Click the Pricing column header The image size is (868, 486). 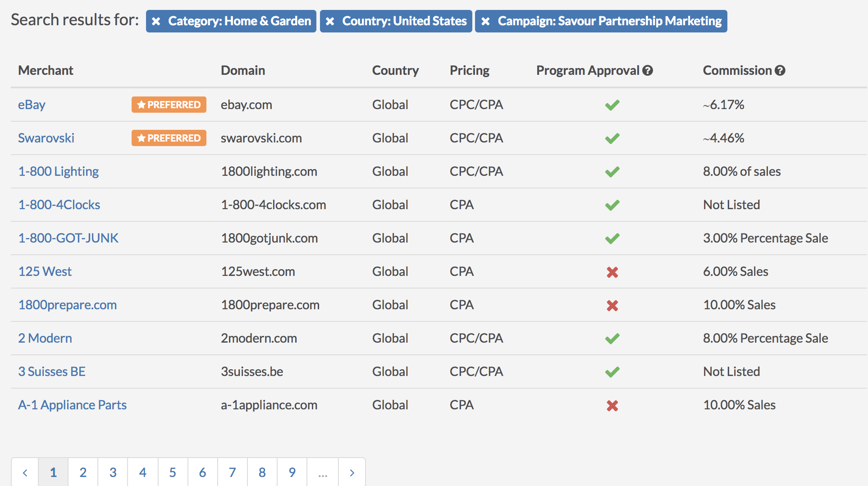point(470,70)
